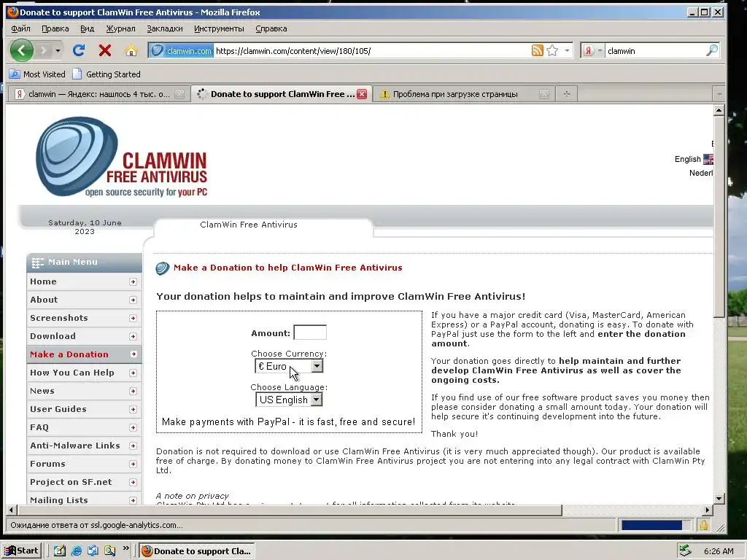Open a new tab with plus button
The image size is (747, 560).
(x=566, y=94)
